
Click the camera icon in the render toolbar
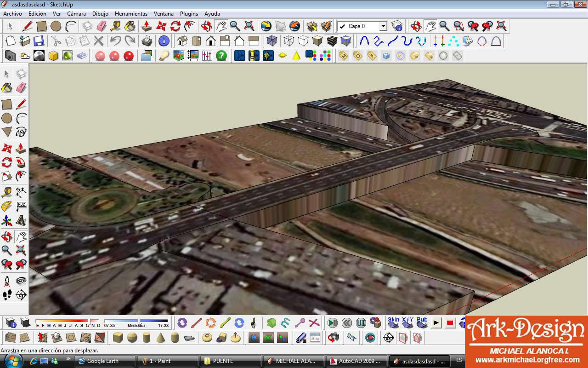pyautogui.click(x=10, y=56)
